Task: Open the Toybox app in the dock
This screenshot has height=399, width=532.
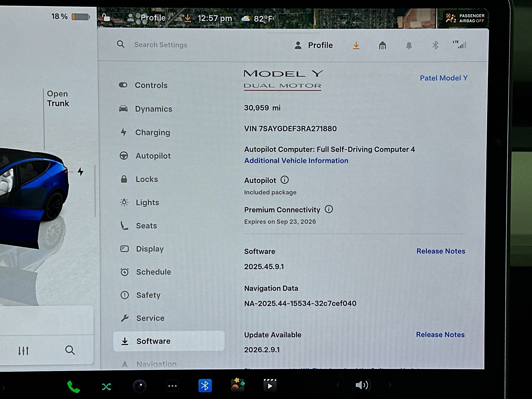Action: click(x=238, y=385)
